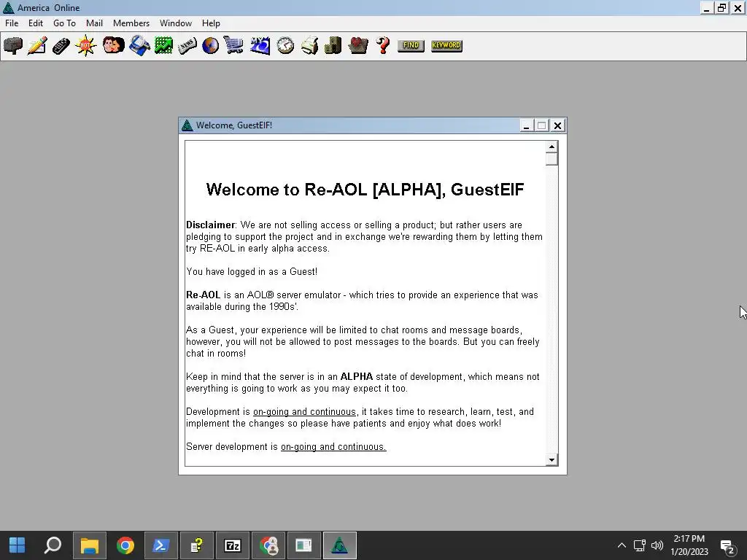
Task: Click the online clock icon
Action: (285, 46)
